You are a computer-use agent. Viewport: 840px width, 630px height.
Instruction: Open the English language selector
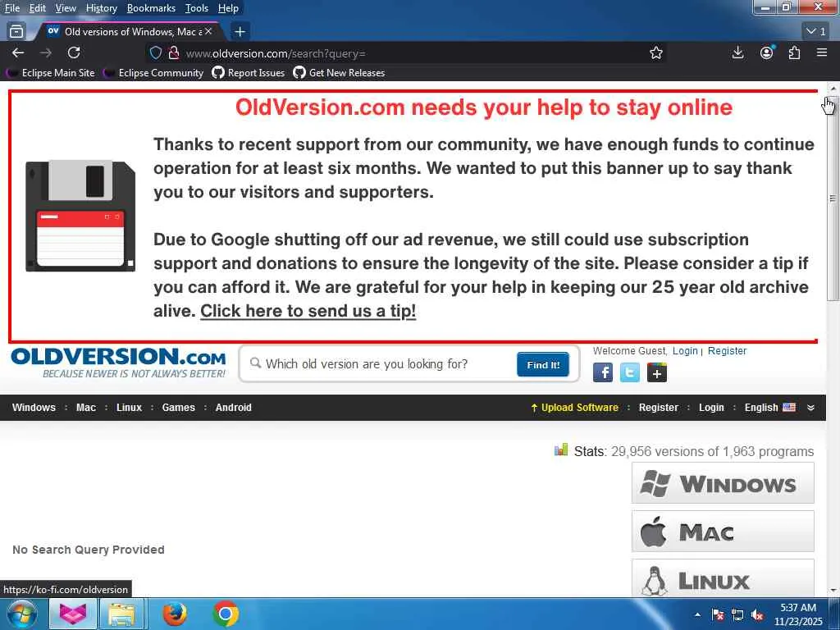tap(769, 408)
